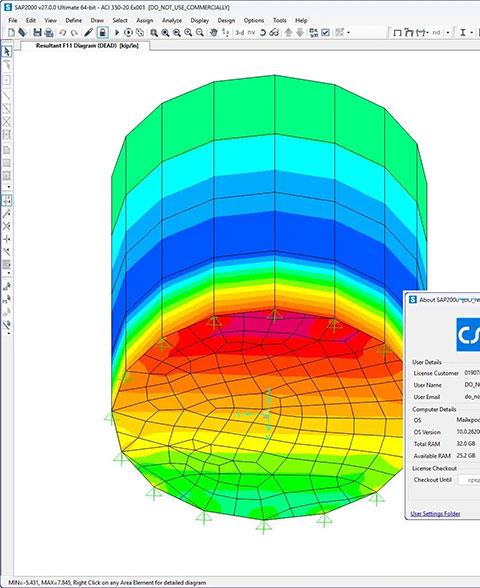Screen dimensions: 480x588
Task: Click the Perspective Toggle glasses icon
Action: pyautogui.click(x=274, y=33)
